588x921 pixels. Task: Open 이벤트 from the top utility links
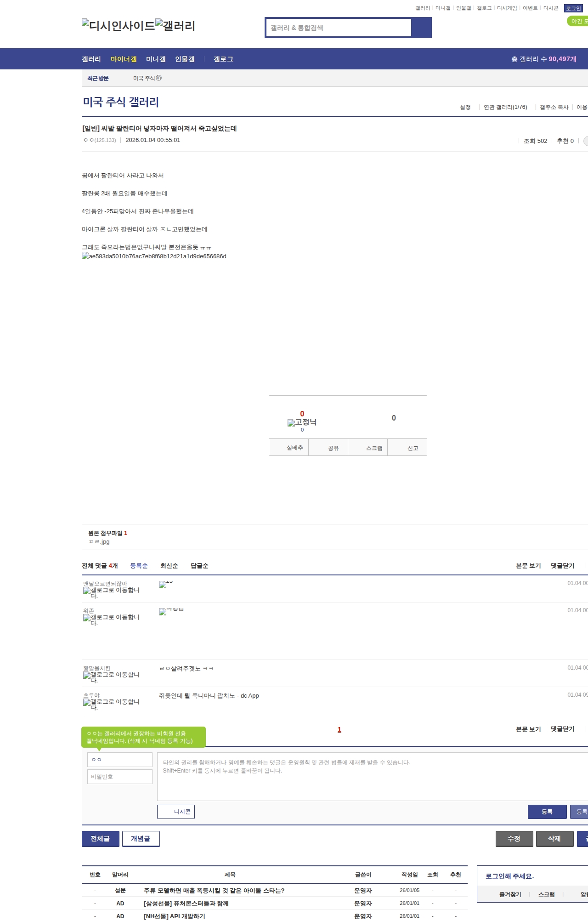530,8
